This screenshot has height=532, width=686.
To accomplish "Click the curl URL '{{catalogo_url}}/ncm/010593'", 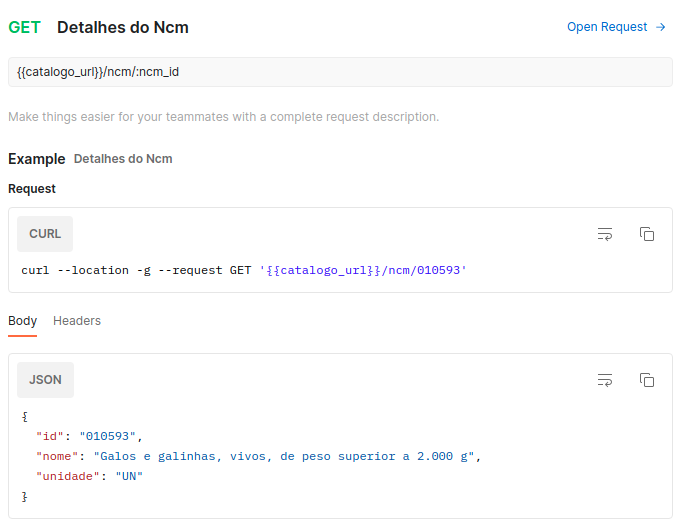I will point(363,270).
